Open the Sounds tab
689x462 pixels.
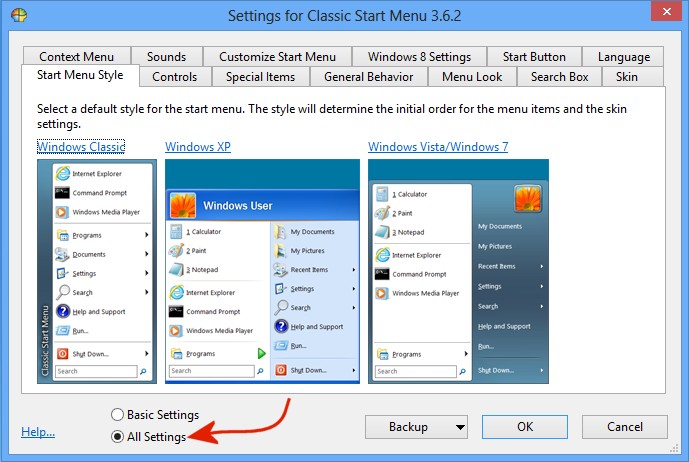coord(167,57)
